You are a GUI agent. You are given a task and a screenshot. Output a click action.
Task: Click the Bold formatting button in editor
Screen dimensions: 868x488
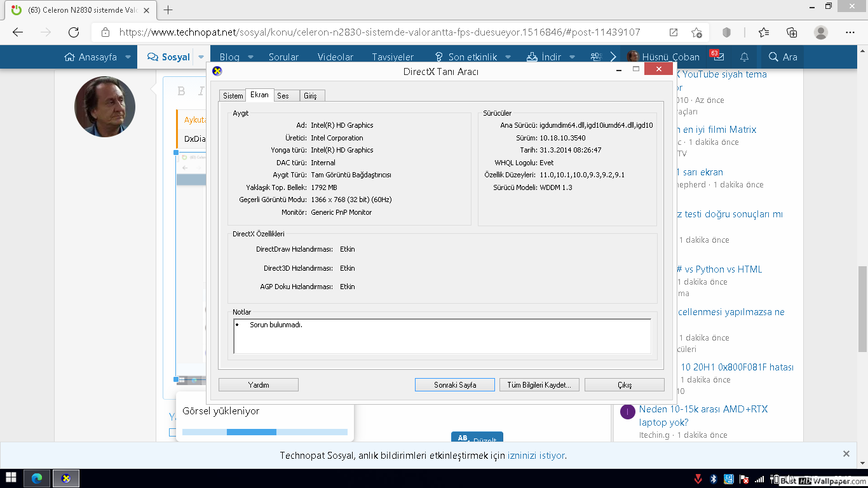(x=181, y=91)
